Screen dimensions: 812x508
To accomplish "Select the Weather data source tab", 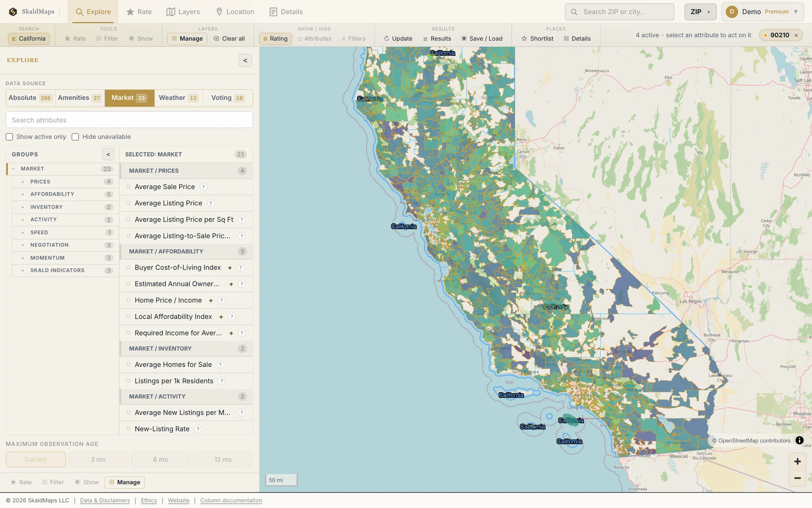I will [x=179, y=98].
